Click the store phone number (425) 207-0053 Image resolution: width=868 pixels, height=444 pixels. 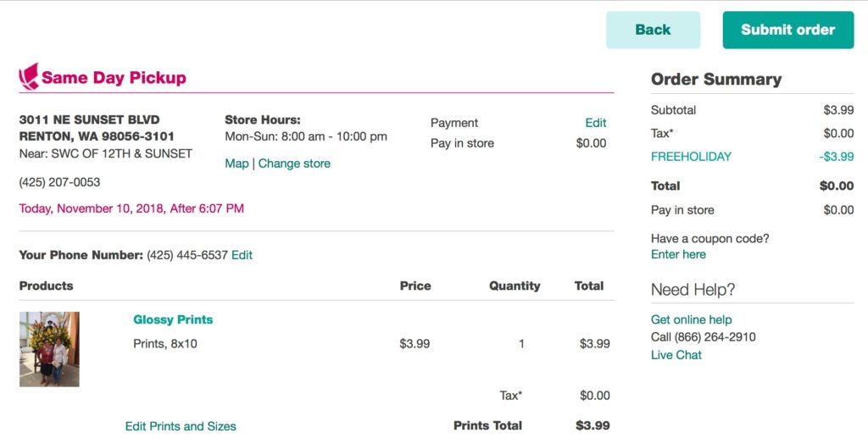click(x=59, y=182)
